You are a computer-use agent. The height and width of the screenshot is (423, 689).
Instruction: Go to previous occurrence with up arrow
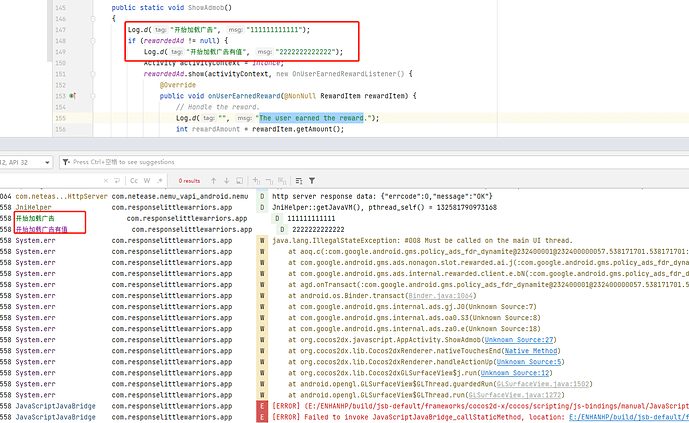click(214, 181)
